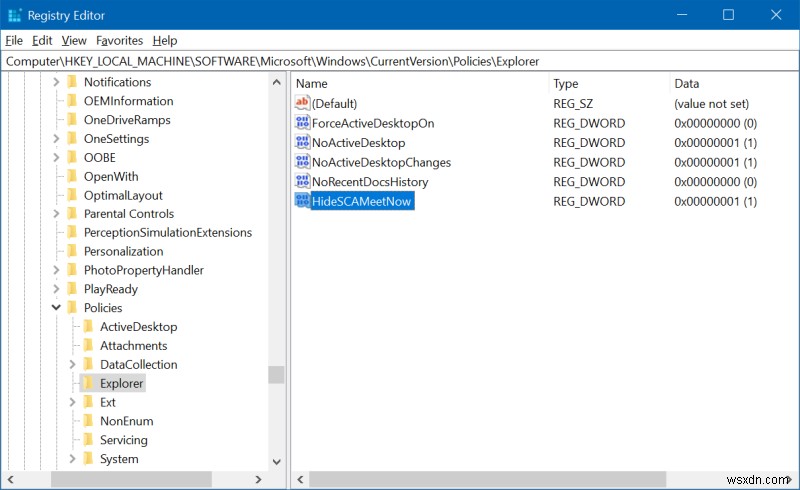Expand the OOBE key
Viewport: 800px width, 490px height.
[56, 157]
